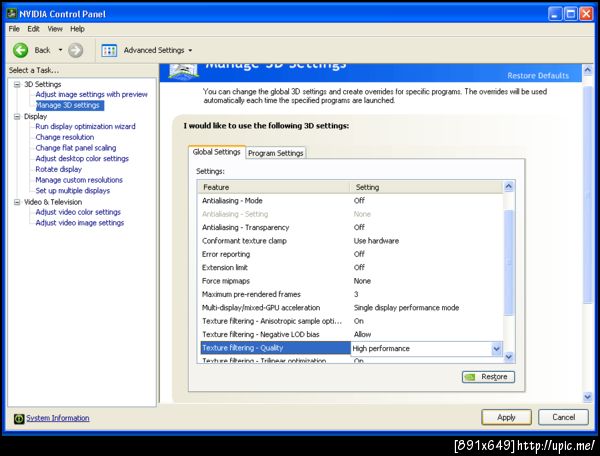The height and width of the screenshot is (456, 600).
Task: Click the Setting column header
Action: [426, 187]
